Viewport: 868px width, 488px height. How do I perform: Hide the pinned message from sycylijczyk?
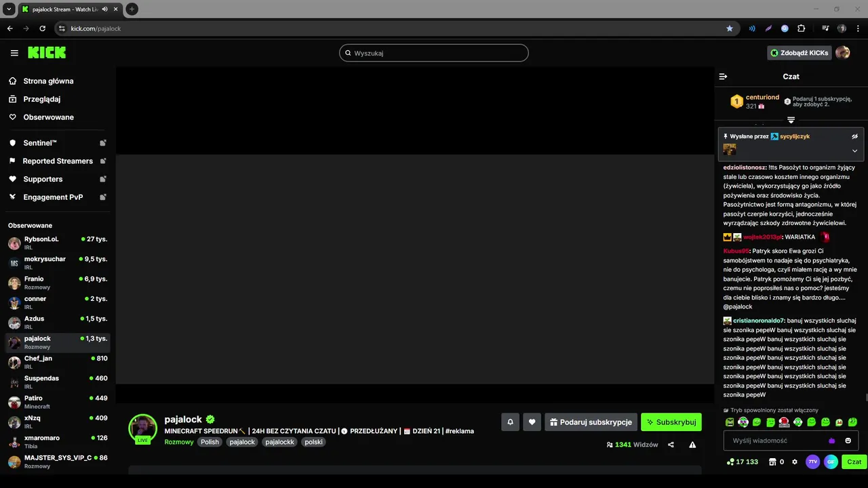[854, 136]
